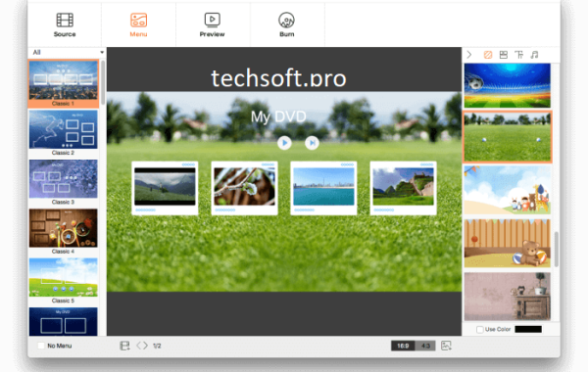The width and height of the screenshot is (588, 372).
Task: Select the Classic 2 menu template
Action: (64, 132)
